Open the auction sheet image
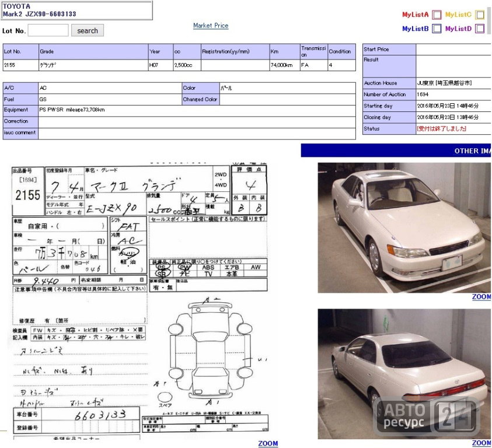The image size is (492, 448). [x=140, y=301]
